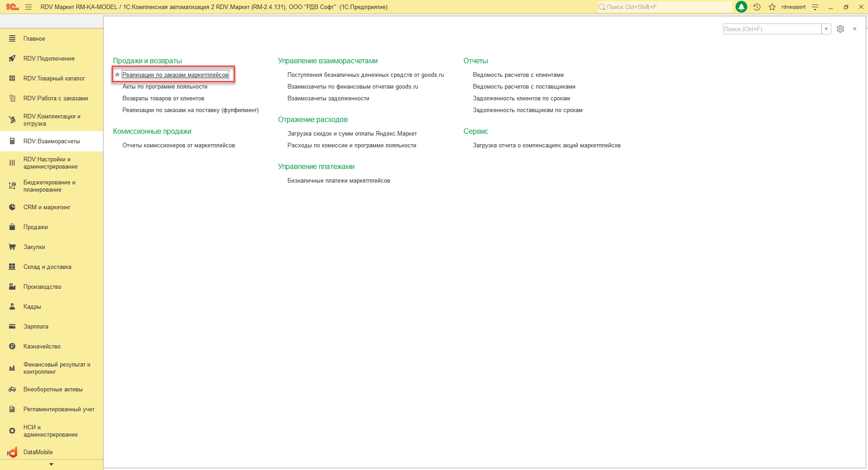
Task: Open section settings gear icon
Action: pos(840,29)
